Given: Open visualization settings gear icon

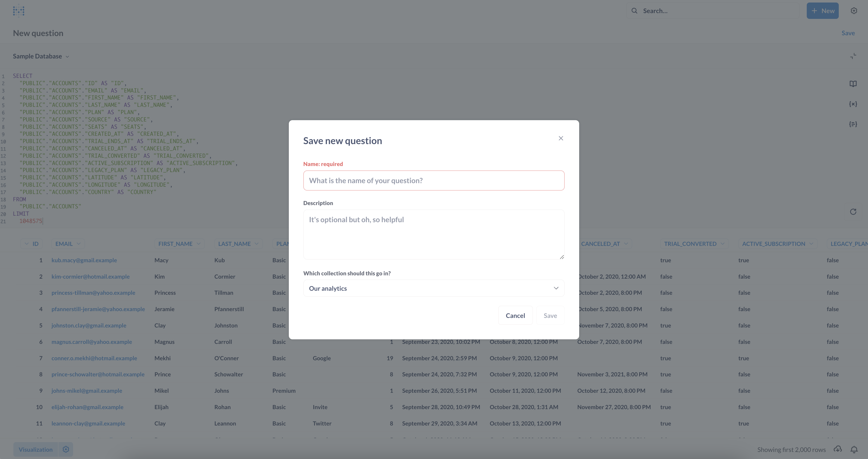Looking at the screenshot, I should point(66,449).
